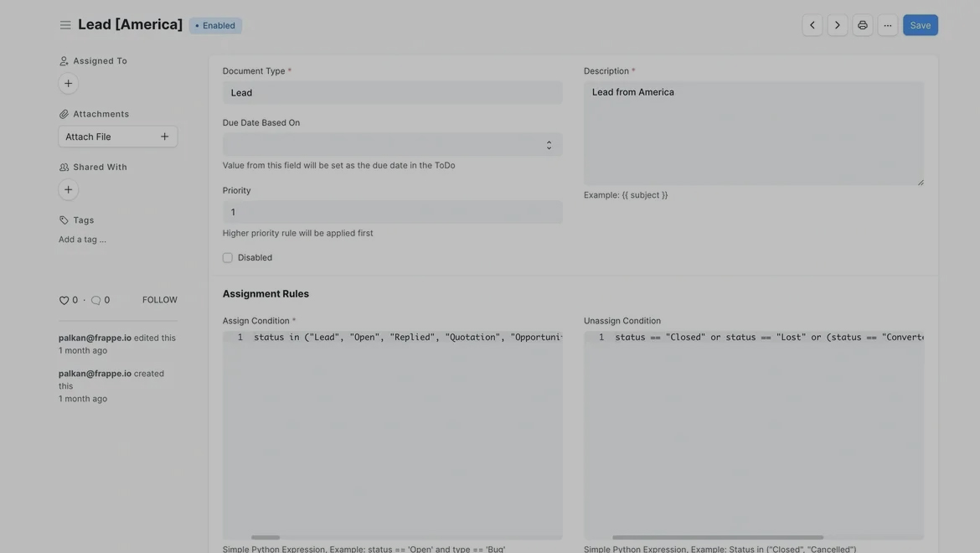Click horizontal scrollbar in Unassign Condition editor
Screen dimensions: 980x553
click(717, 537)
